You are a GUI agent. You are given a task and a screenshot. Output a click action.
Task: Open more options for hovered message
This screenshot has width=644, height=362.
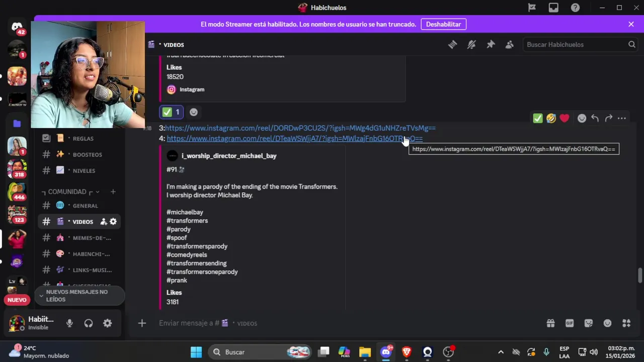[x=622, y=118]
